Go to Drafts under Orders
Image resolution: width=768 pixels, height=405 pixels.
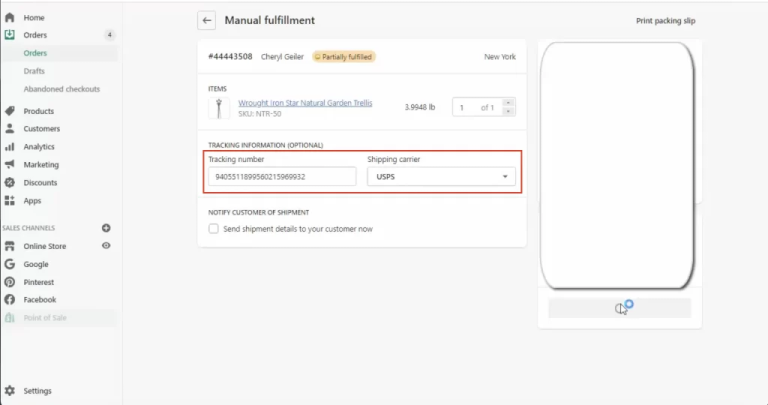point(34,71)
